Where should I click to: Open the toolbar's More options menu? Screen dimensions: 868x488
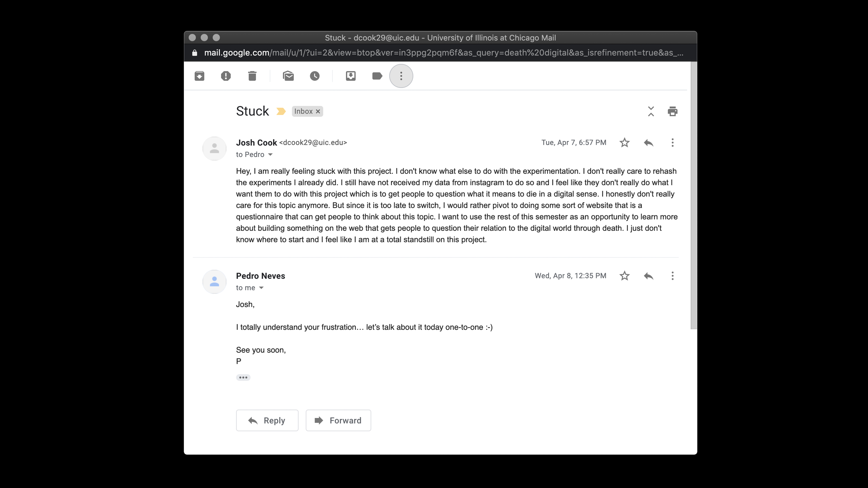(x=401, y=76)
